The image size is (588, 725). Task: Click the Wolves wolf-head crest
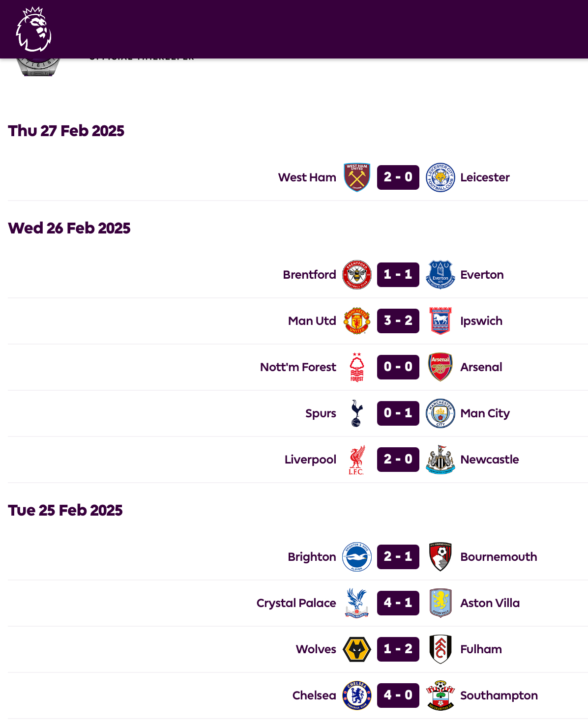(357, 649)
